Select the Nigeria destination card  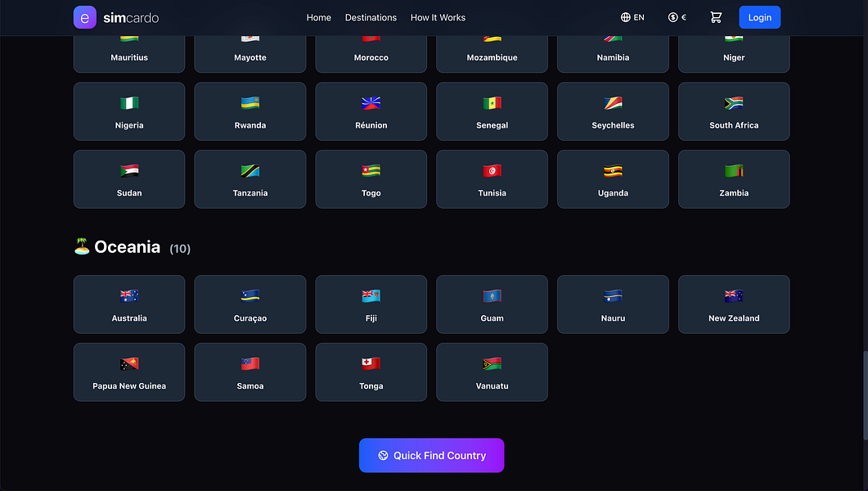point(129,111)
